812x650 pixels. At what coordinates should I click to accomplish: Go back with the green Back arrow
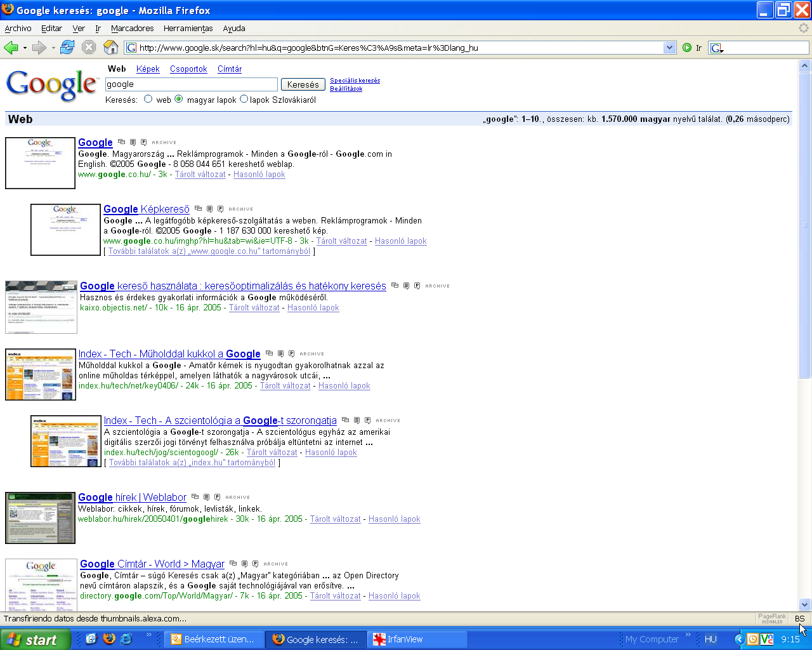tap(11, 48)
